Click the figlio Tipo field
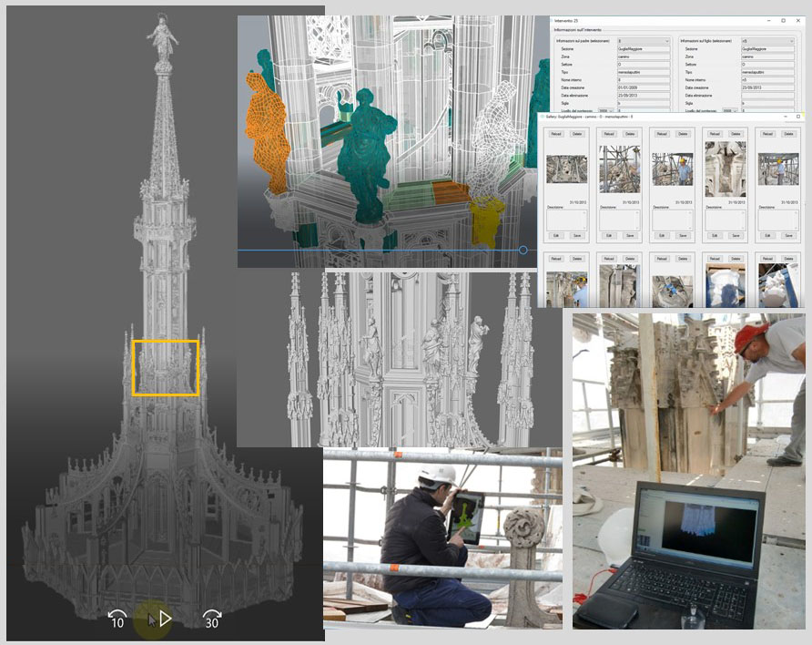 point(767,72)
